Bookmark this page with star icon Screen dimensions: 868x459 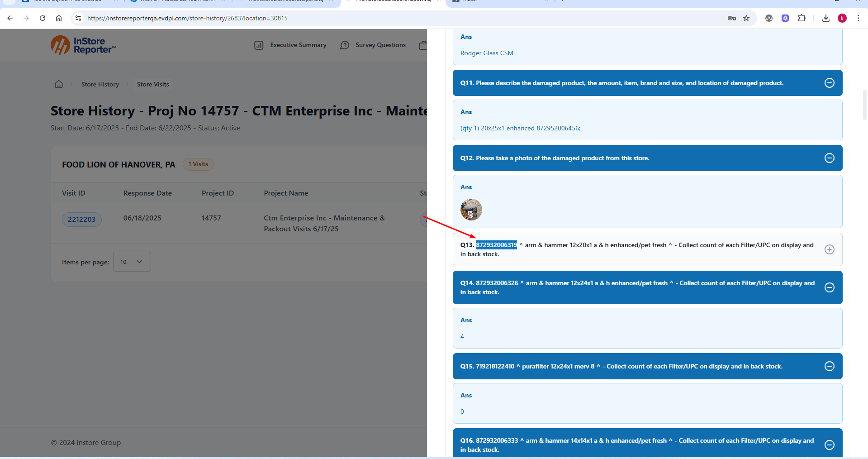[746, 18]
